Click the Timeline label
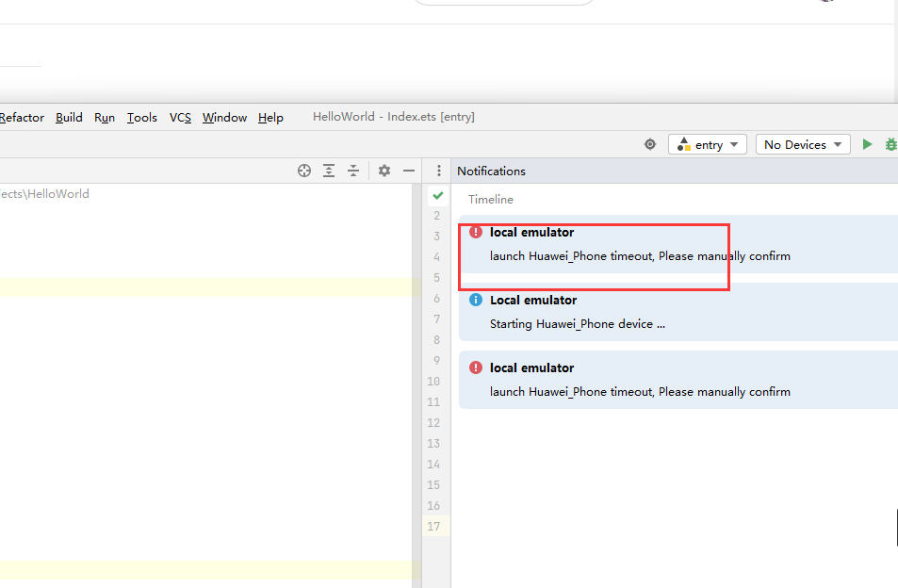This screenshot has width=898, height=588. pyautogui.click(x=491, y=199)
